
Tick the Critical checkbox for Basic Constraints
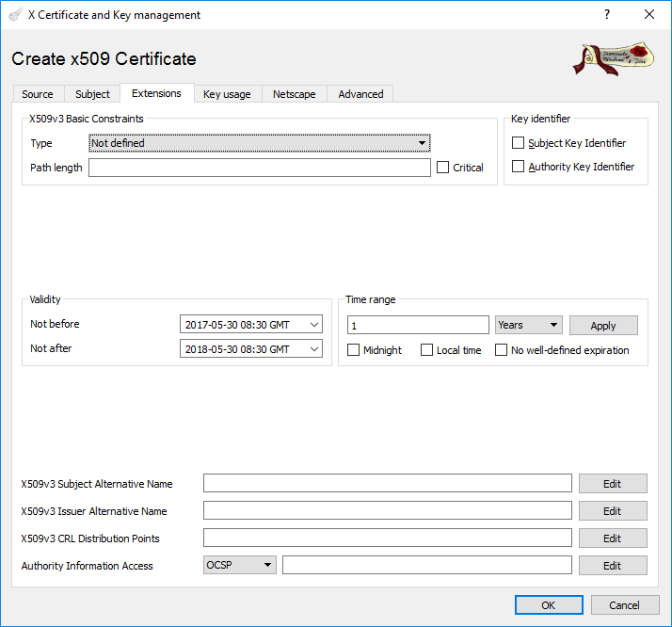pyautogui.click(x=444, y=168)
